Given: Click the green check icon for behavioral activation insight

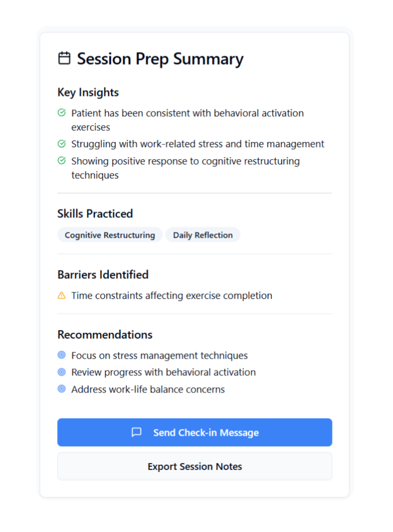Looking at the screenshot, I should (x=62, y=112).
